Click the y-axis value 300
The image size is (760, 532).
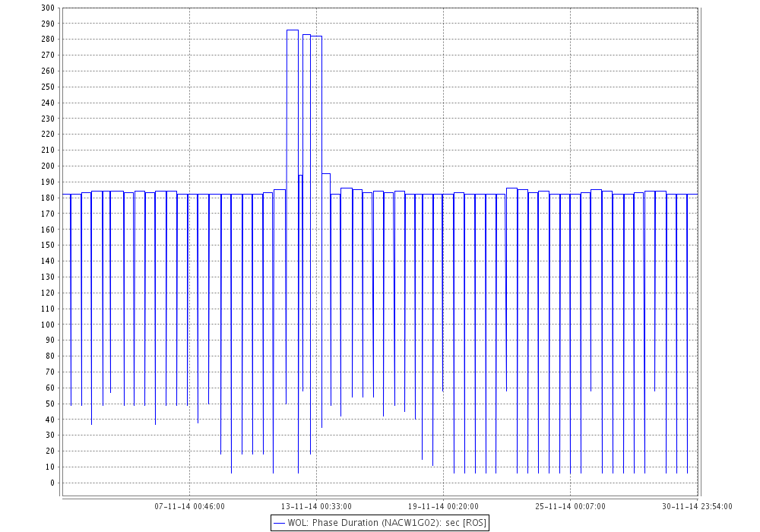point(48,8)
